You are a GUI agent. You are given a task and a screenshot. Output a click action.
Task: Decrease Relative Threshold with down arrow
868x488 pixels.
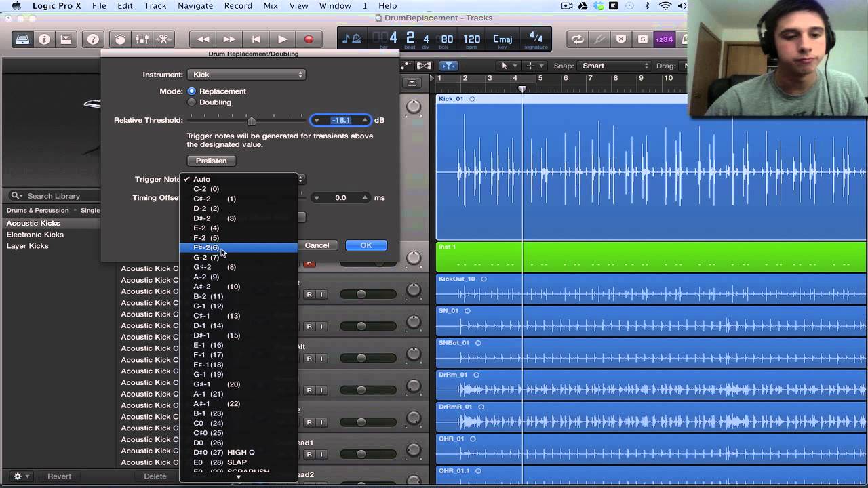pyautogui.click(x=316, y=121)
